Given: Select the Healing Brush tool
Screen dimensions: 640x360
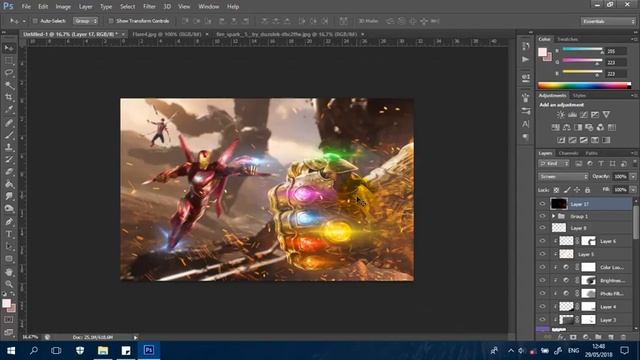Looking at the screenshot, I should coord(9,122).
